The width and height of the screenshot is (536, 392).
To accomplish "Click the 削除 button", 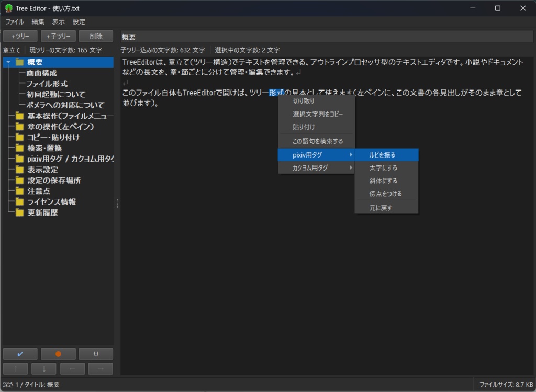I will click(x=96, y=36).
